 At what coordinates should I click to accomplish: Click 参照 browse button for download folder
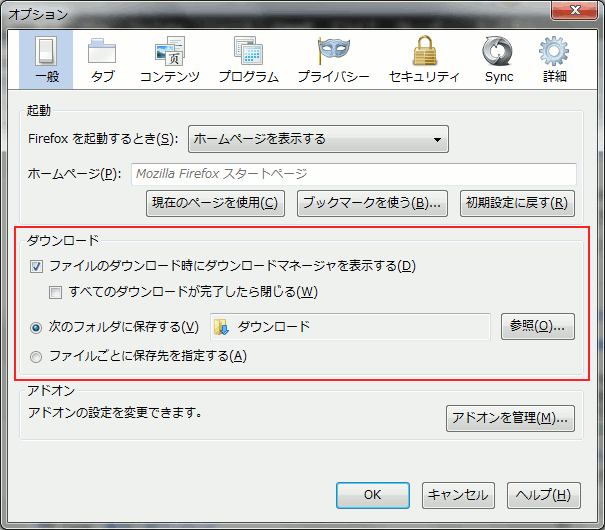(x=537, y=326)
